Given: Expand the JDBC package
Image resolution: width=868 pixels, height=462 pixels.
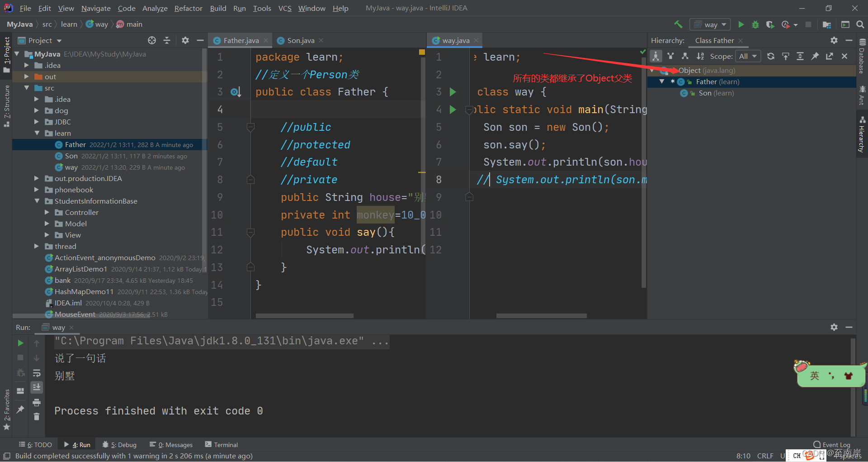Looking at the screenshot, I should [37, 122].
